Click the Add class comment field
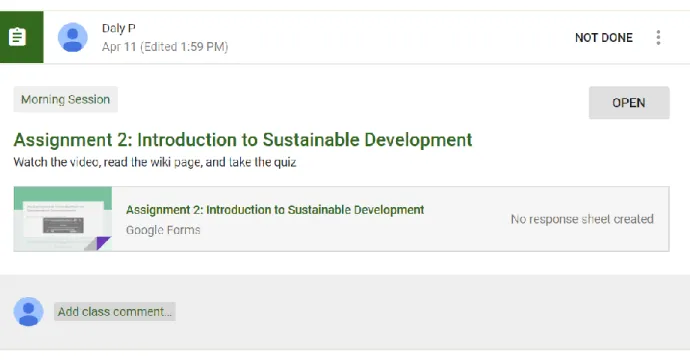690x360 pixels. tap(115, 312)
